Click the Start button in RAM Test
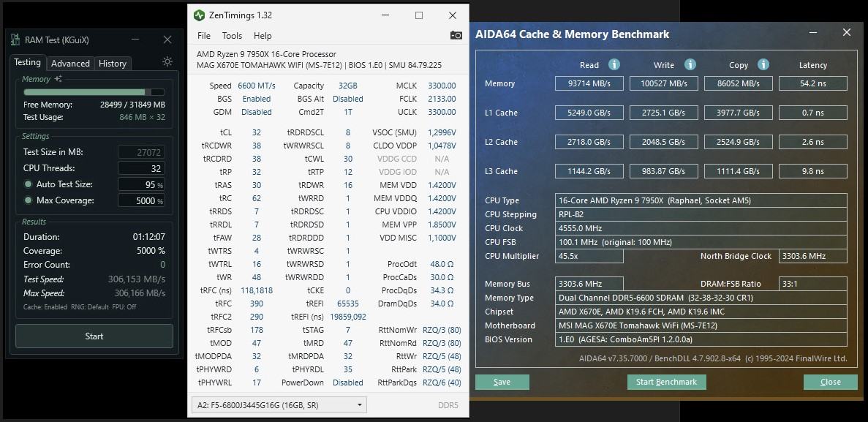Image resolution: width=868 pixels, height=422 pixels. point(94,336)
